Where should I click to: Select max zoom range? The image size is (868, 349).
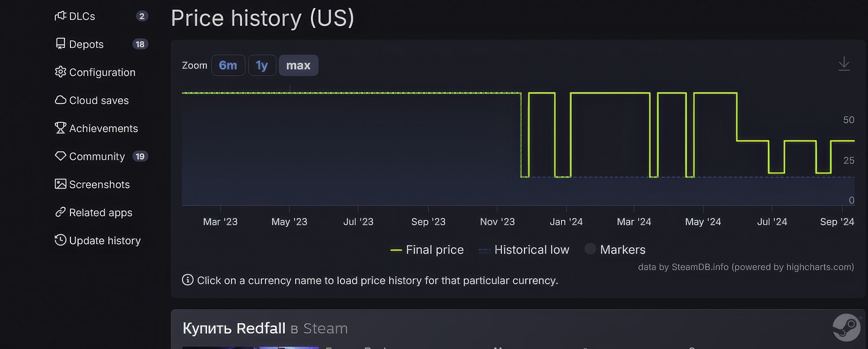(298, 65)
